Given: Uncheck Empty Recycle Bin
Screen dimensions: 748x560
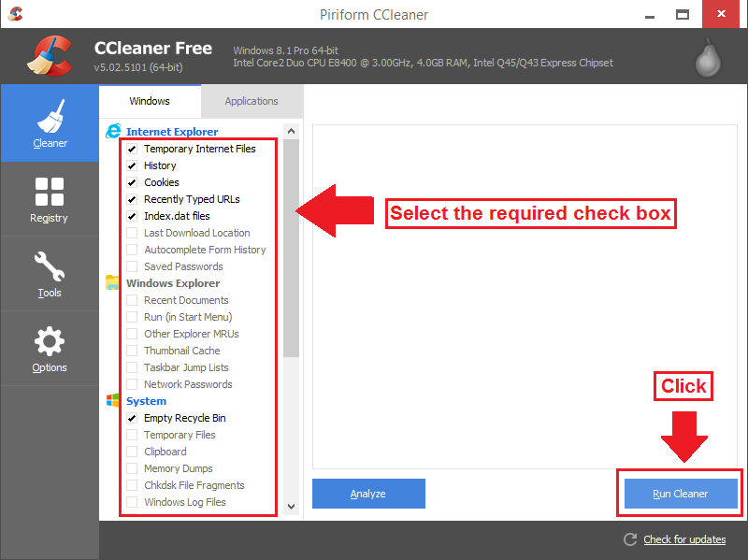Looking at the screenshot, I should [132, 418].
